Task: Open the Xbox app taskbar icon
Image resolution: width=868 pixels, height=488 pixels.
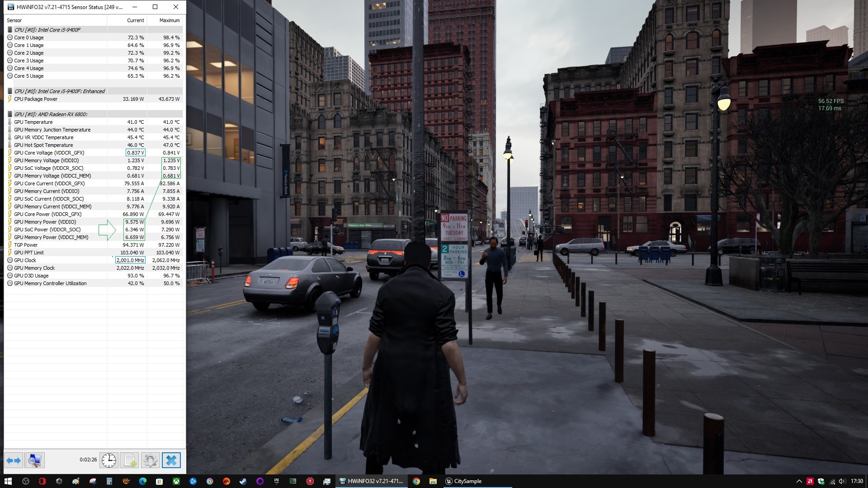Action: point(176,481)
